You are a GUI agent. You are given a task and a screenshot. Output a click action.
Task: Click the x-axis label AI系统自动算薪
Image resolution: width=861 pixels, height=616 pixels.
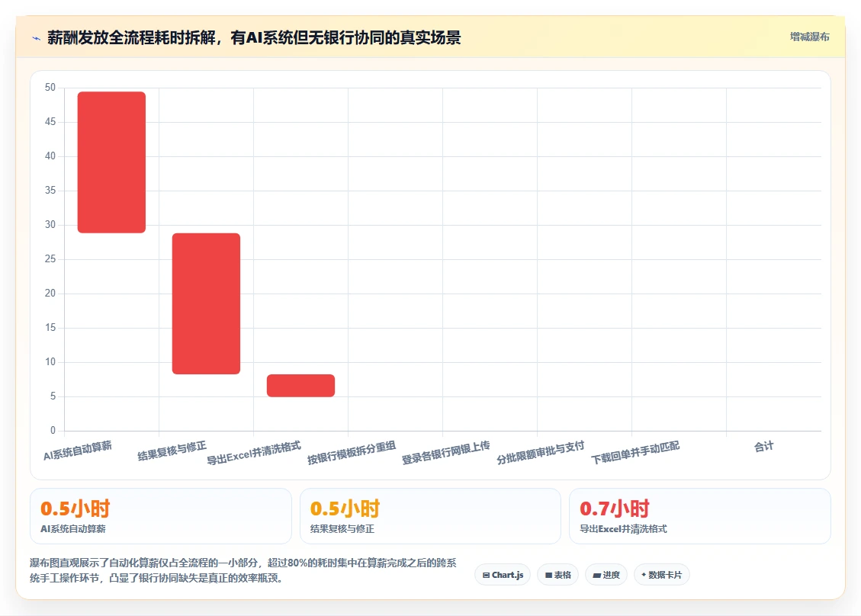(x=78, y=451)
